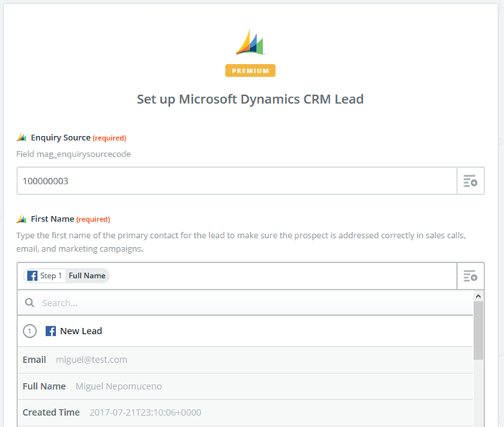Open insert-field menu for Enquiry Source

tap(470, 181)
